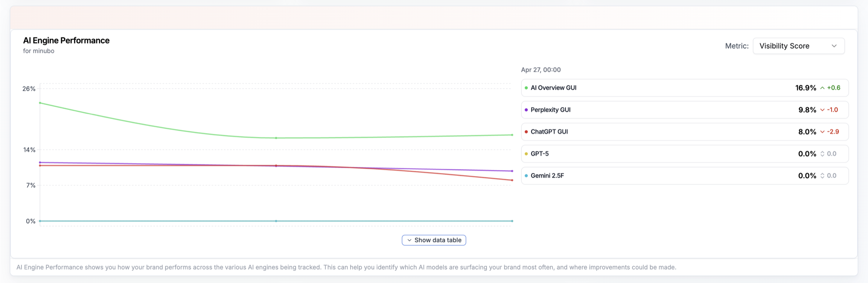Click the 'for minubo' subtitle
Image resolution: width=868 pixels, height=283 pixels.
pos(39,51)
